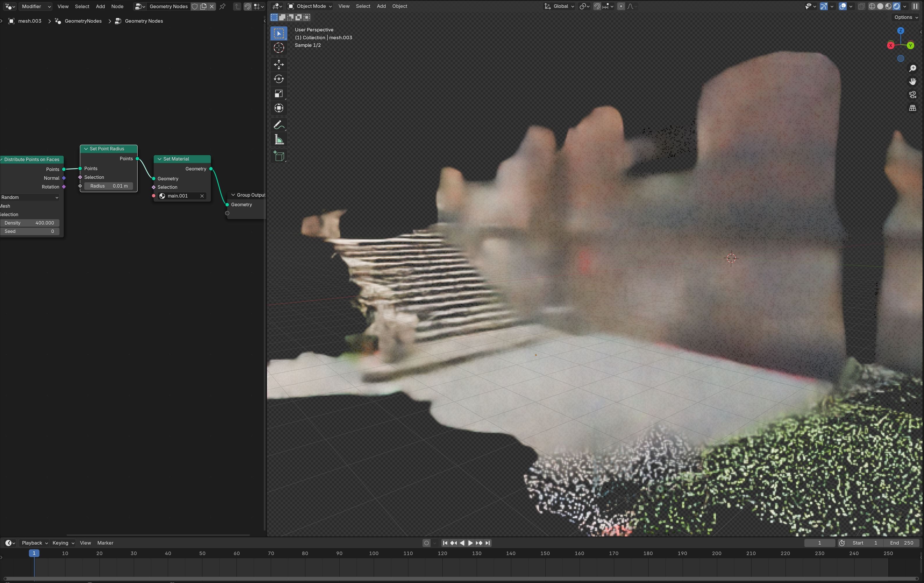Activate the Move tool
The width and height of the screenshot is (924, 583).
(279, 64)
